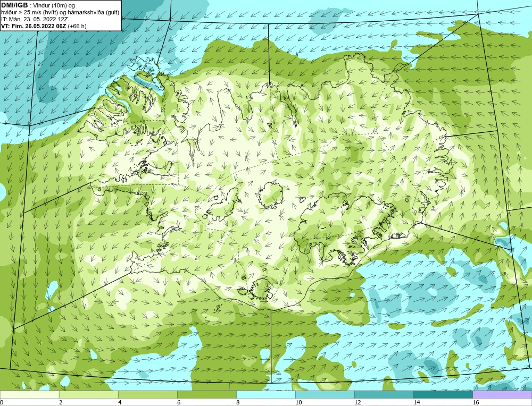This screenshot has width=532, height=406.
Task: Click the 14–16 m/s deep teal legend swatch
Action: point(443,395)
